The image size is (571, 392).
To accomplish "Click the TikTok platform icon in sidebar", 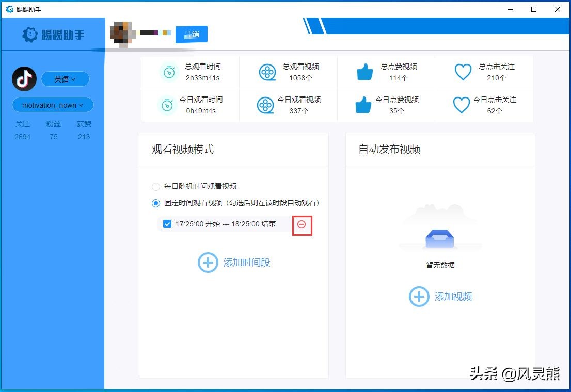I will 24,79.
